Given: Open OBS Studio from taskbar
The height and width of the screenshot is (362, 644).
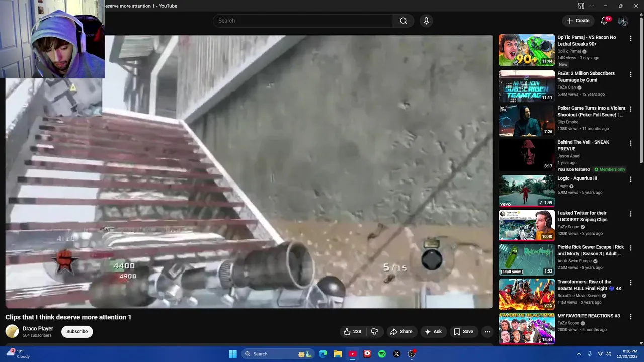Looking at the screenshot, I should (x=412, y=354).
